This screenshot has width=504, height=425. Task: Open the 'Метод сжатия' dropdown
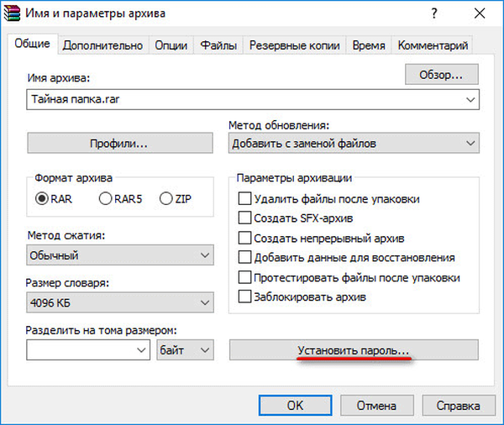pyautogui.click(x=120, y=254)
